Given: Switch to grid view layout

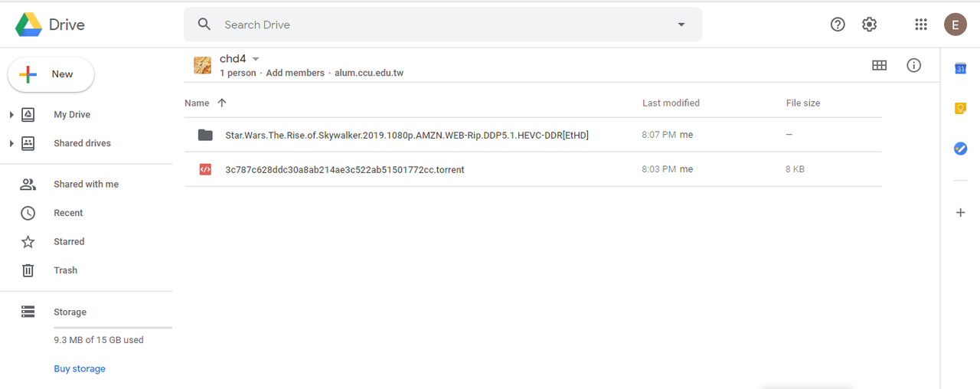Looking at the screenshot, I should click(880, 66).
